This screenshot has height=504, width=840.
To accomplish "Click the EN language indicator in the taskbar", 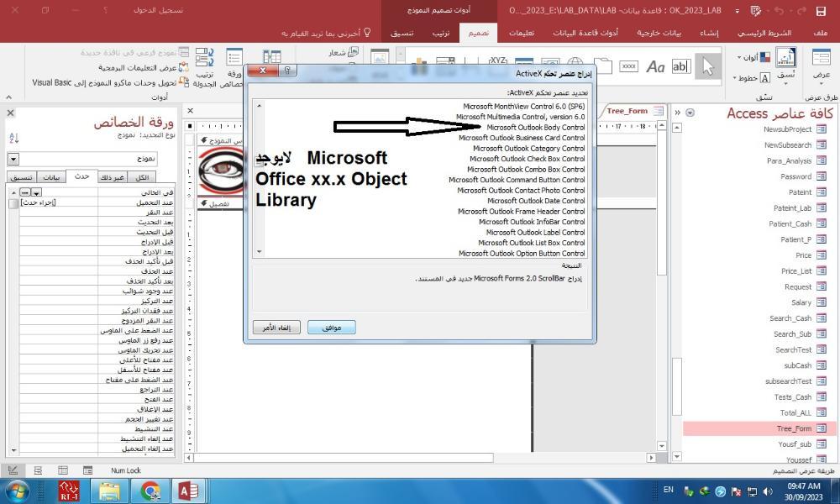I will coord(668,490).
